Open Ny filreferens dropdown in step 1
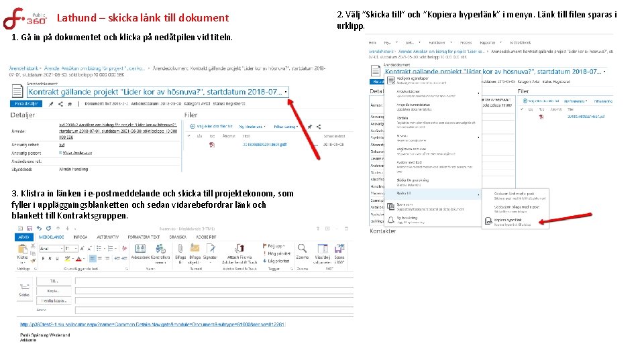The height and width of the screenshot is (362, 644). (x=252, y=127)
